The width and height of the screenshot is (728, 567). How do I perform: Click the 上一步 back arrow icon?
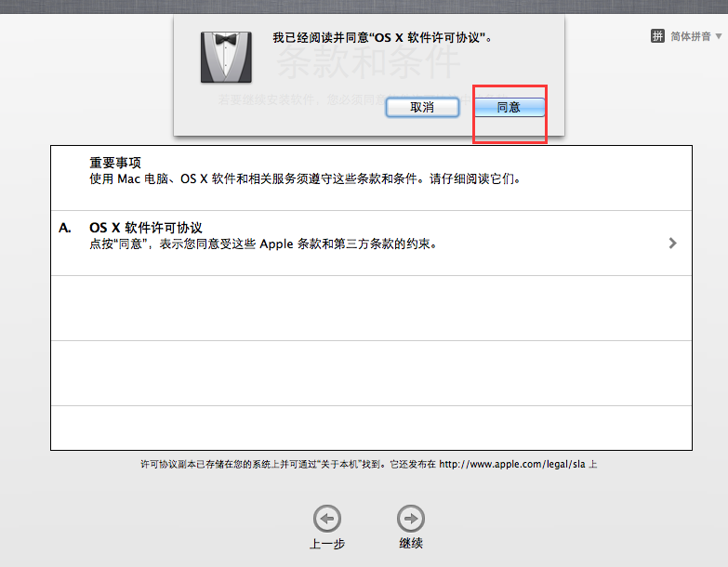[327, 519]
